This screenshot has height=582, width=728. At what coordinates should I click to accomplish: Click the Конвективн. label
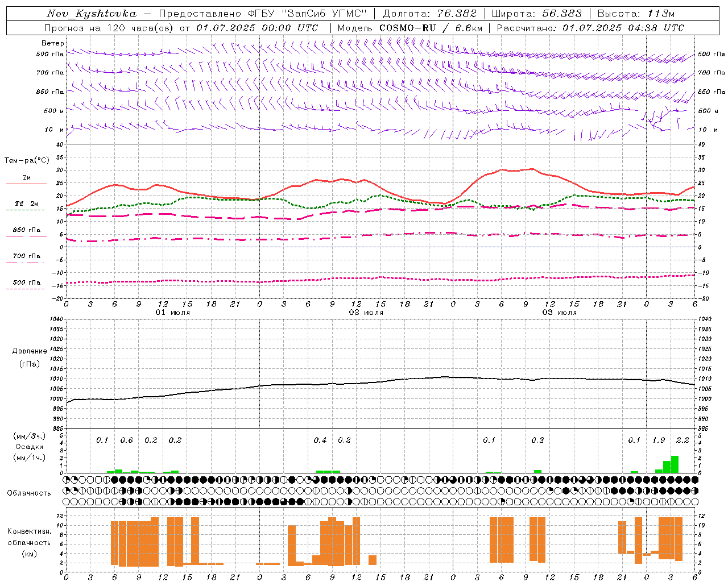click(x=29, y=531)
